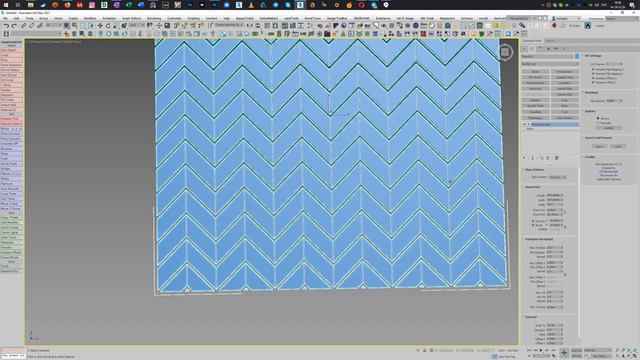Collapse the Board Size rollout
Image resolution: width=640 pixels, height=360 pixels.
point(532,187)
